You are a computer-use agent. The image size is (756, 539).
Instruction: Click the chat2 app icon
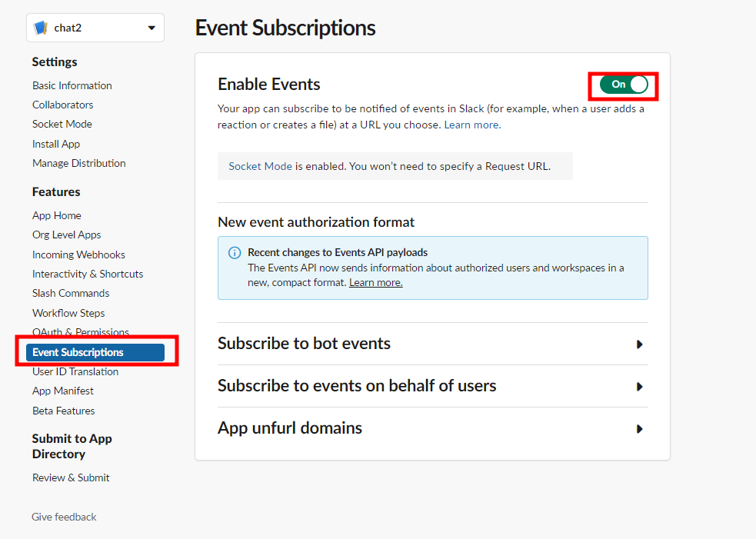point(41,28)
